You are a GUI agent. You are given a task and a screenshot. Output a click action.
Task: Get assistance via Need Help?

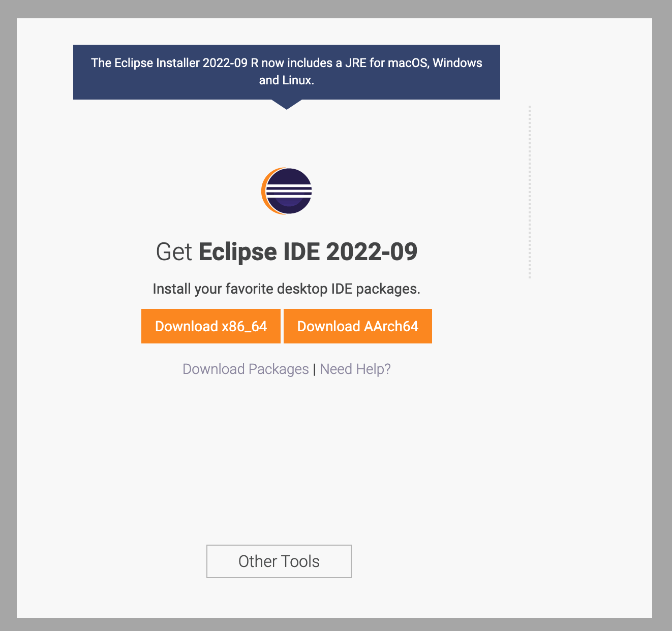click(355, 369)
